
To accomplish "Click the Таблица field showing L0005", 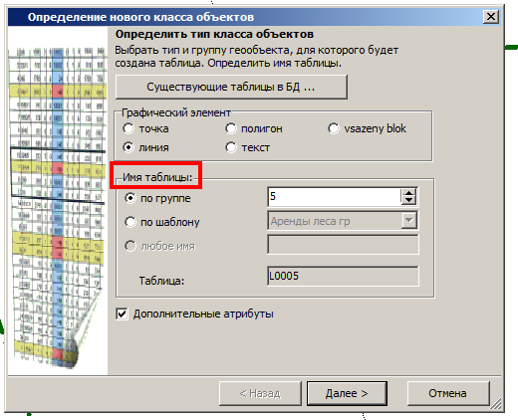I will tap(343, 276).
